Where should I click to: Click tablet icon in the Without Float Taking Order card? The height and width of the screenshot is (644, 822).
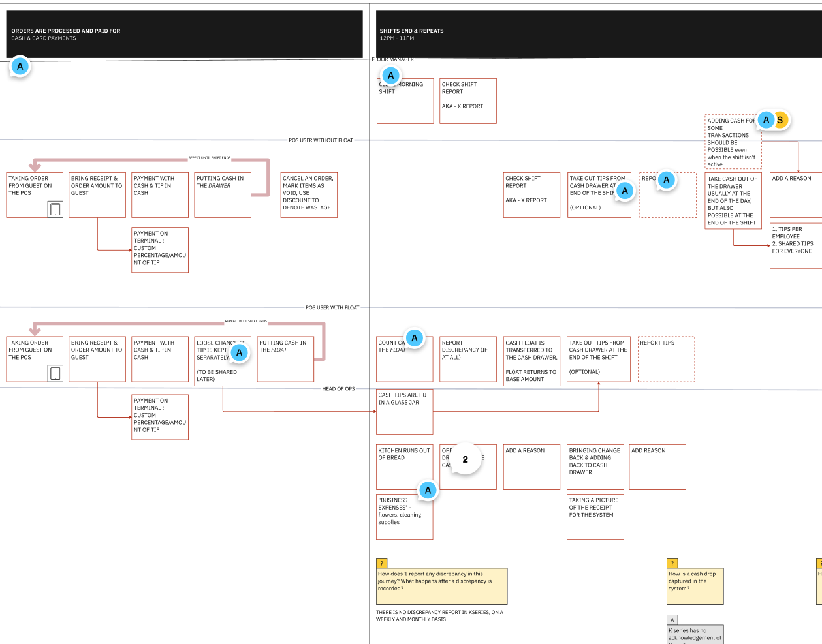pos(55,209)
